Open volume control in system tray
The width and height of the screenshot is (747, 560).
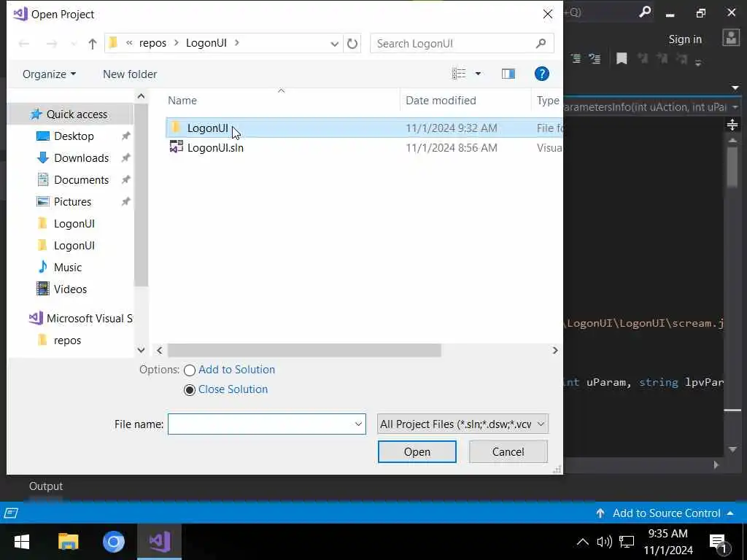(604, 542)
